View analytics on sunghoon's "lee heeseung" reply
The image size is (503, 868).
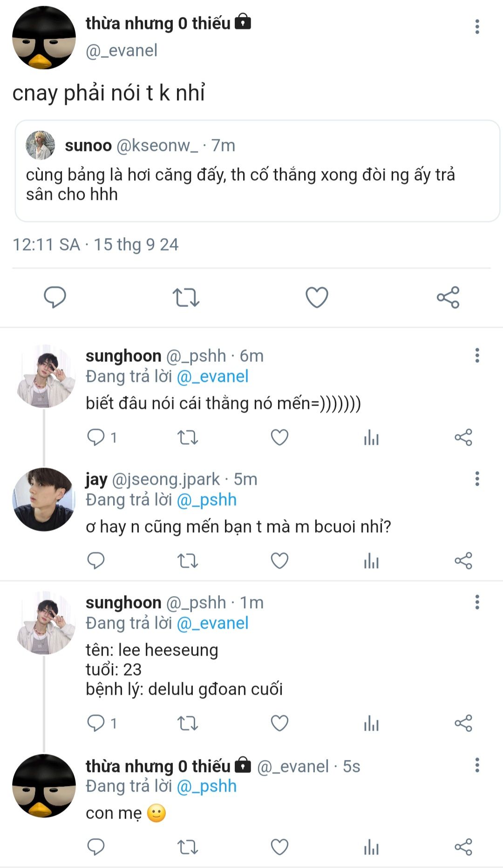(371, 723)
